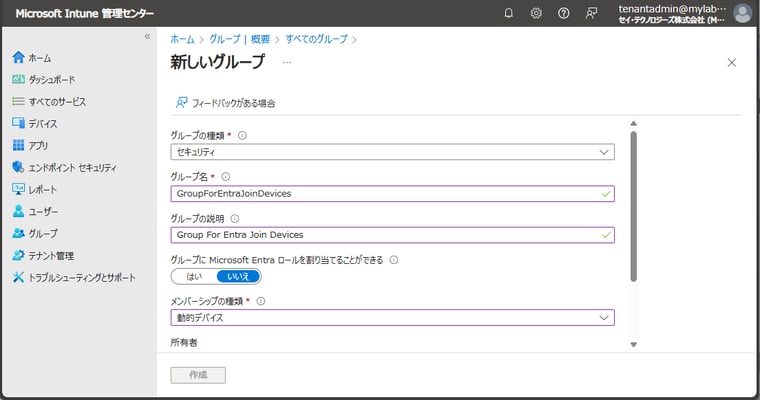Click the すべてのサービス list icon
The width and height of the screenshot is (760, 400).
click(18, 101)
